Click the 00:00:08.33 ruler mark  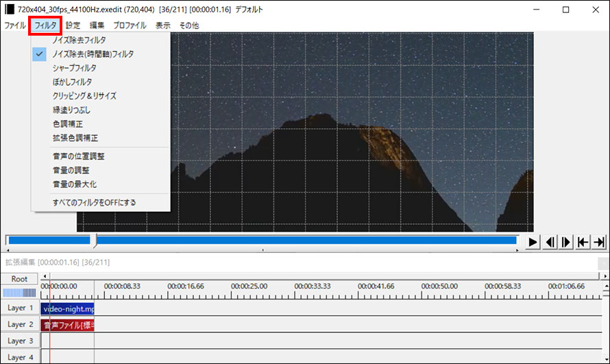click(122, 287)
